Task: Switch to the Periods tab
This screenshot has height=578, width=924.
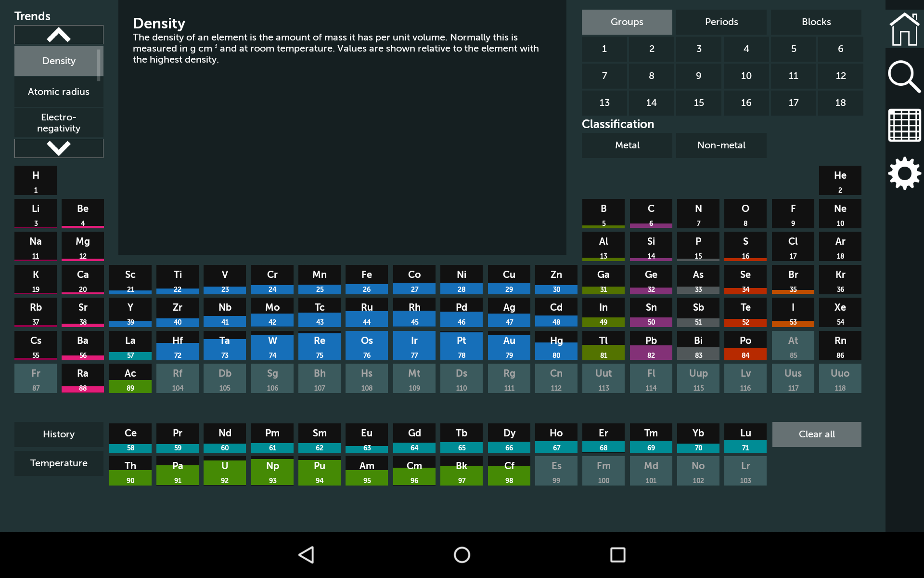Action: point(721,22)
